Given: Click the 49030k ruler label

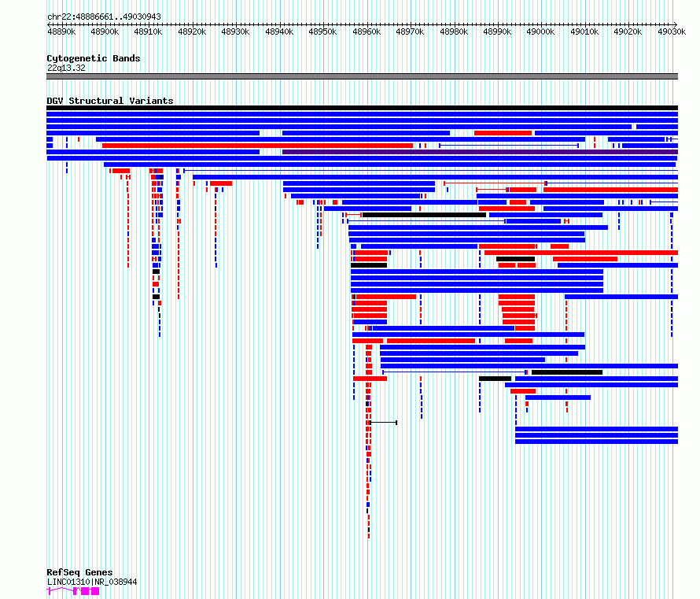Looking at the screenshot, I should [x=672, y=31].
